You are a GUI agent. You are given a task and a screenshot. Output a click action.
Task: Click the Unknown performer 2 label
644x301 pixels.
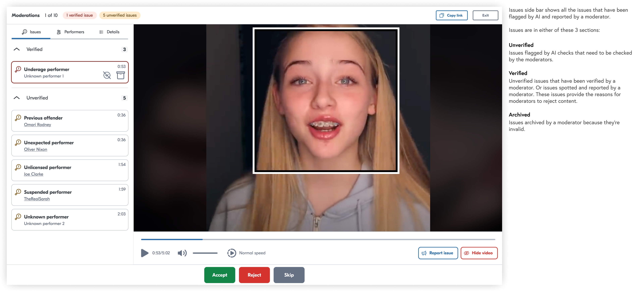pos(44,224)
